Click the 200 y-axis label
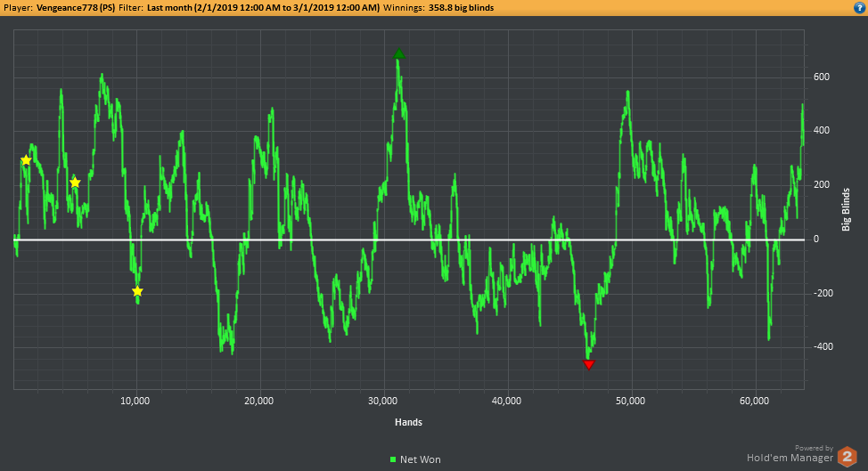Screen dimensions: 868x471 pyautogui.click(x=822, y=184)
